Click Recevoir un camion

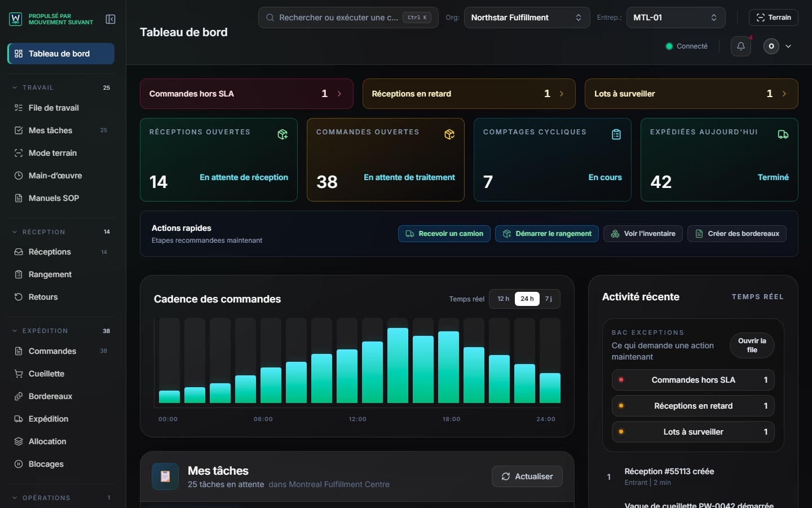click(x=444, y=234)
